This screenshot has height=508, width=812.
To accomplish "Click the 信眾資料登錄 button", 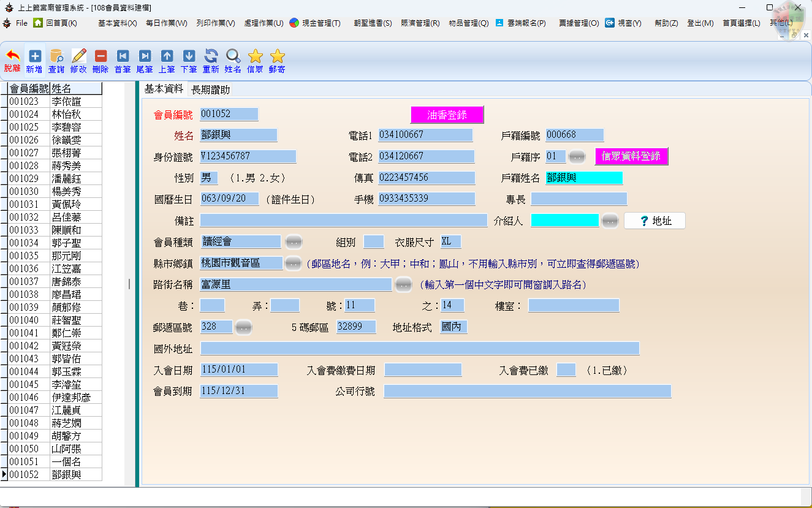I will 631,156.
